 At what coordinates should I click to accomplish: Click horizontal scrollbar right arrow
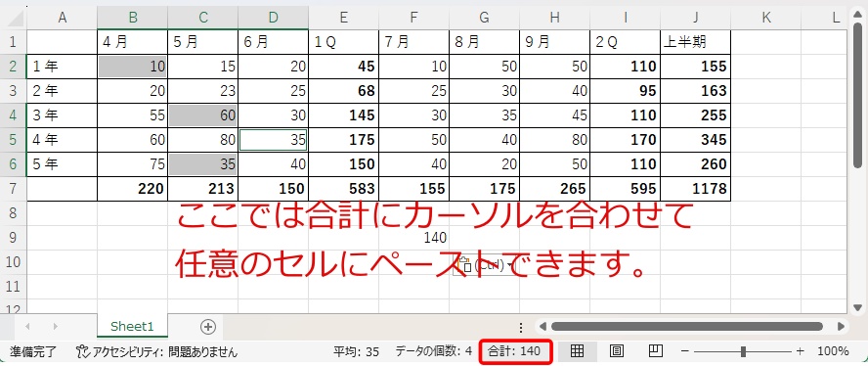pos(841,326)
